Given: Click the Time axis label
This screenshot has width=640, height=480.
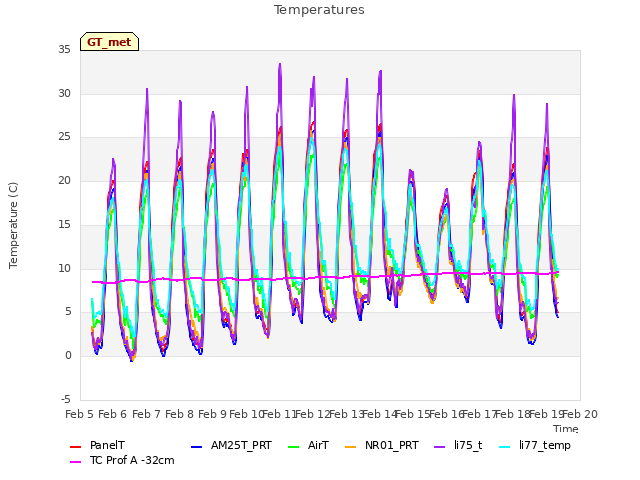Looking at the screenshot, I should pyautogui.click(x=566, y=429).
